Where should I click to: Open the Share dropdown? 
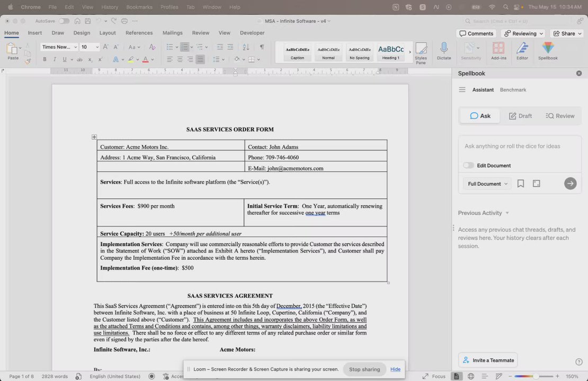pos(567,33)
